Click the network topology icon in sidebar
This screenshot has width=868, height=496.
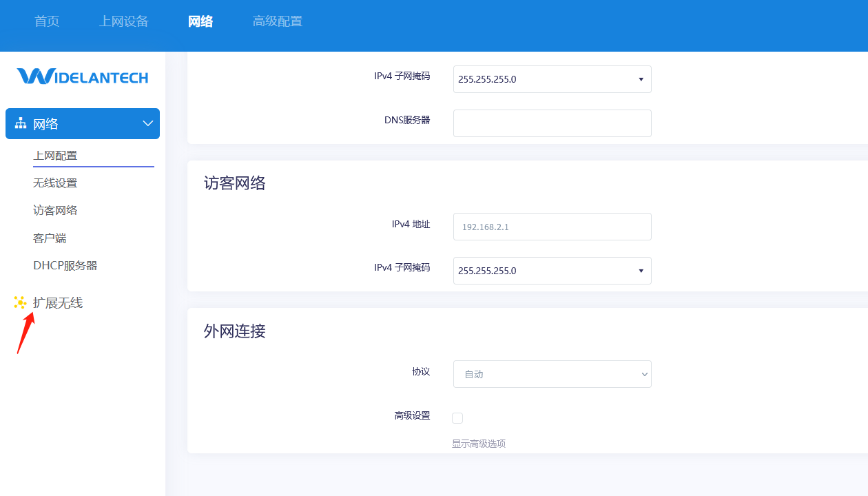click(x=21, y=123)
